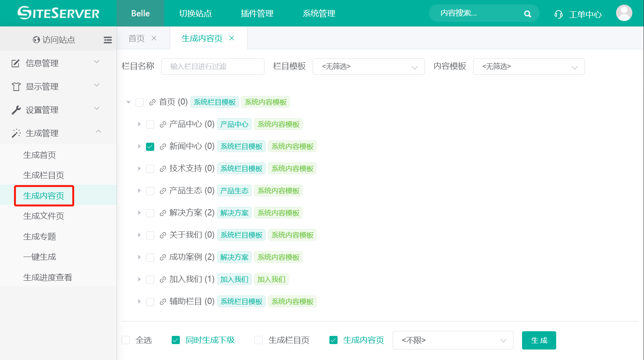Image resolution: width=644 pixels, height=360 pixels.
Task: Click the search magnifier icon
Action: pyautogui.click(x=527, y=14)
